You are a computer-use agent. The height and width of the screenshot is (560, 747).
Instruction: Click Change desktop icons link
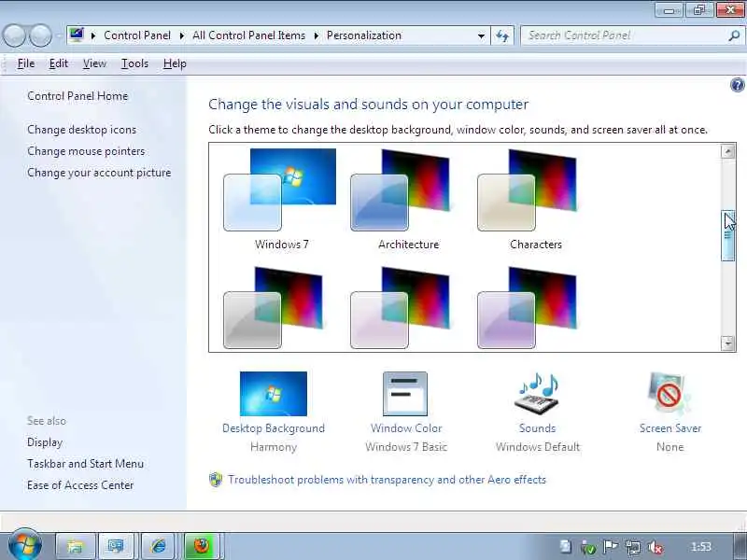pyautogui.click(x=81, y=130)
